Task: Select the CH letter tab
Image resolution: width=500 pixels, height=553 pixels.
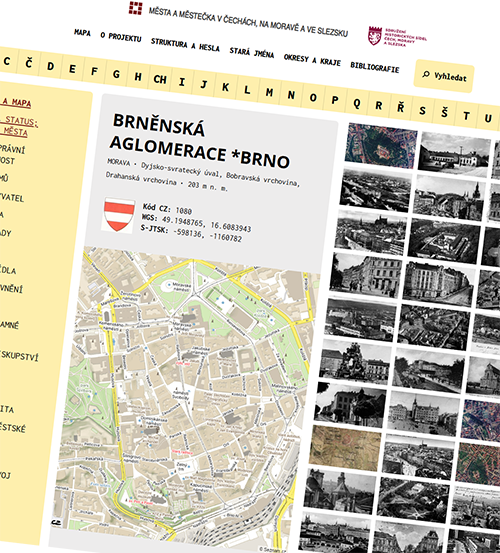Action: pyautogui.click(x=160, y=79)
